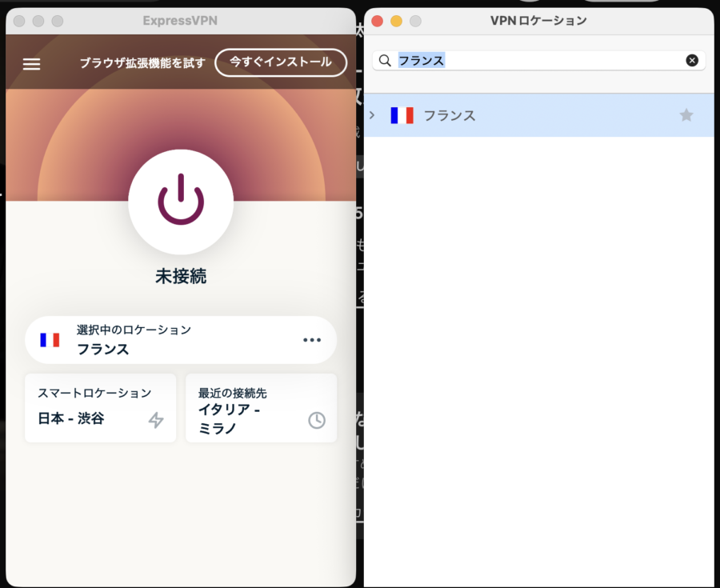Click the clock icon for recent connection
The image size is (720, 588).
point(317,421)
